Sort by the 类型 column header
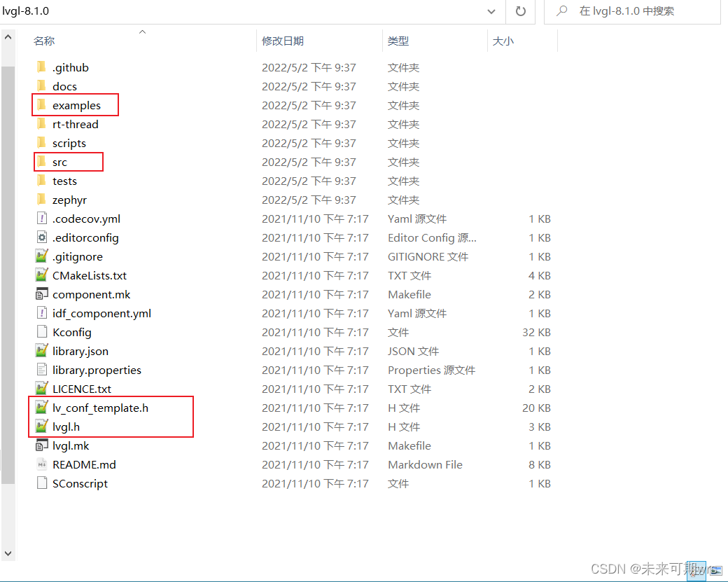The height and width of the screenshot is (582, 728). [398, 41]
